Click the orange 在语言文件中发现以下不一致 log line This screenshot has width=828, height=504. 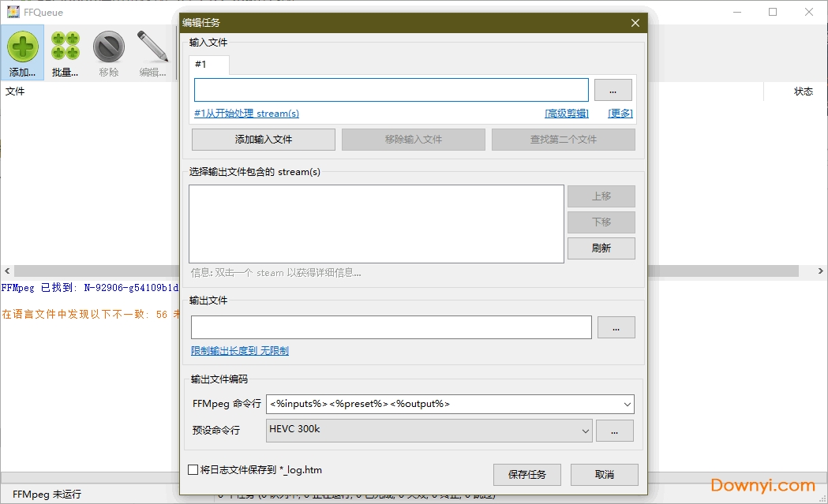pyautogui.click(x=90, y=315)
